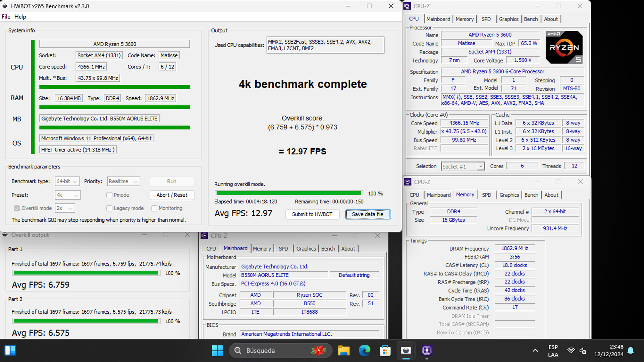The width and height of the screenshot is (644, 362).
Task: Click the Core Voltage 1.560 V value
Action: [x=523, y=60]
